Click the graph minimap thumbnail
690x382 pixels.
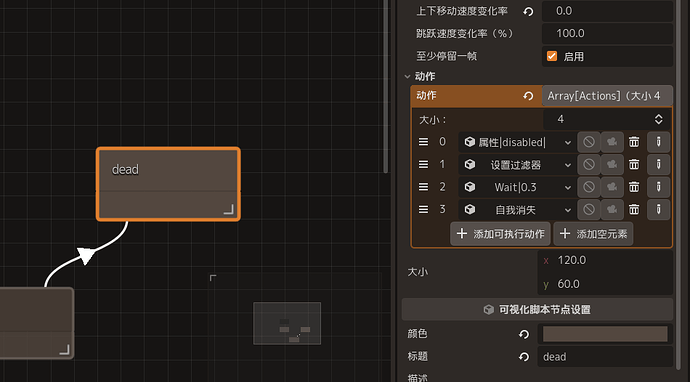tap(287, 323)
